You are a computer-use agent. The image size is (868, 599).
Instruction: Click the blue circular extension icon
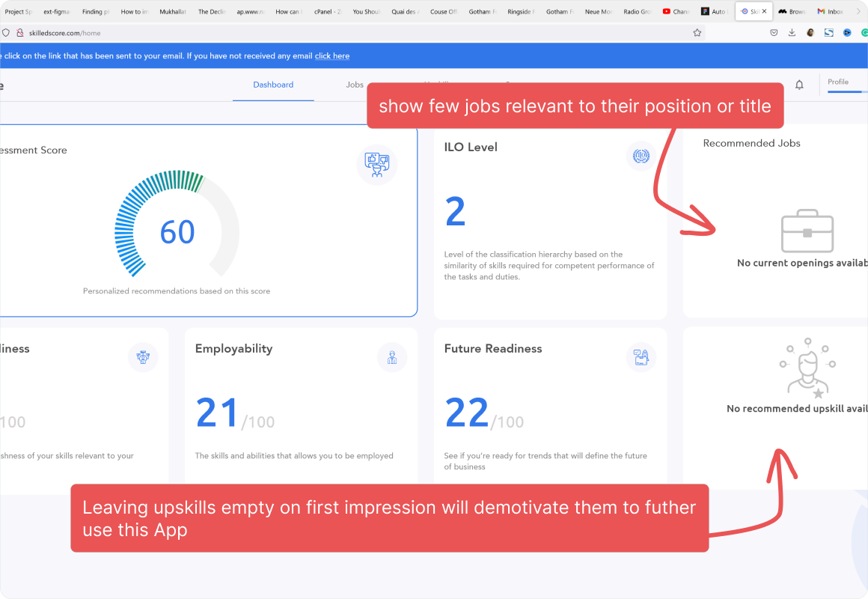pos(847,33)
